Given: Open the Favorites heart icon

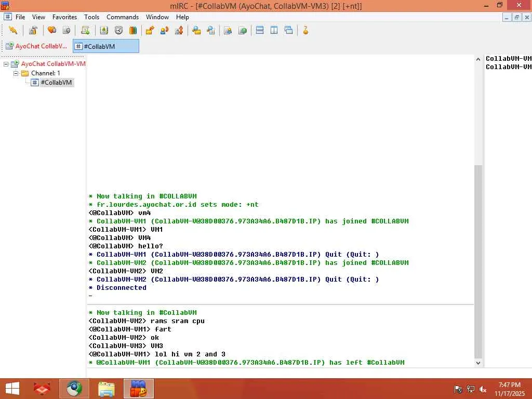Looking at the screenshot, I should tap(52, 30).
